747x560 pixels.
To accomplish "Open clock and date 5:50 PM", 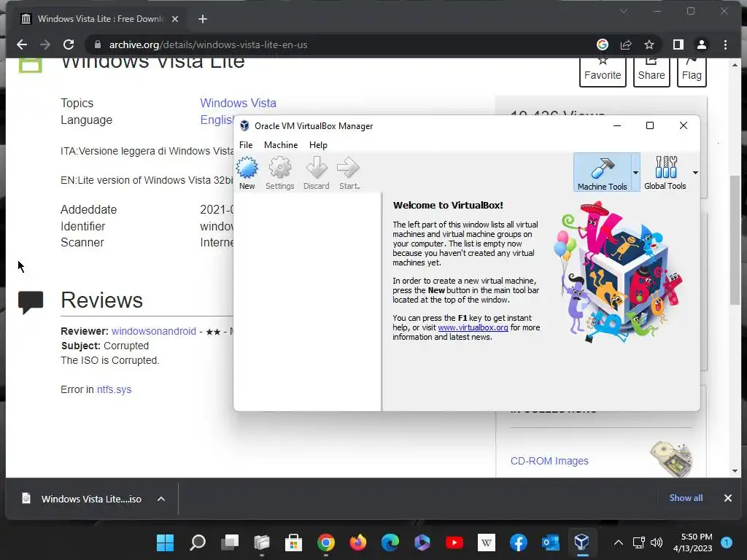I will pyautogui.click(x=692, y=542).
